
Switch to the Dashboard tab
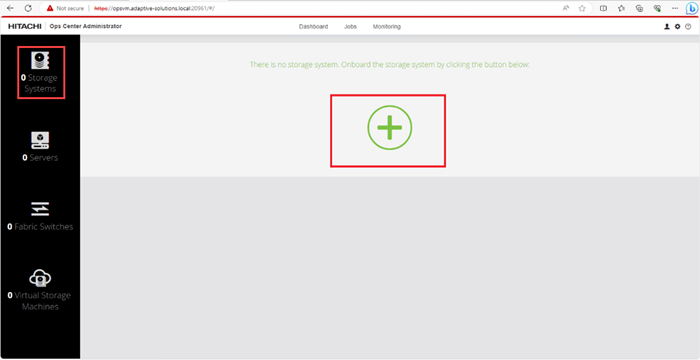tap(313, 27)
